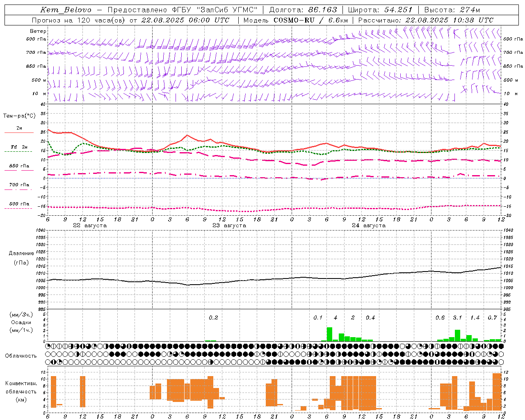This screenshot has height=420, width=525.
Task: Click the (мм/1ч.) precipitation unit label
Action: (21, 330)
